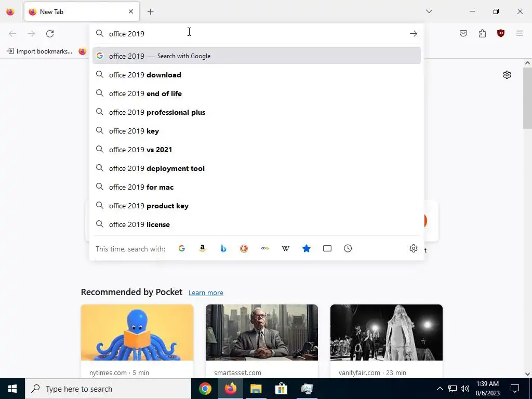
Task: Pick 'office 2019 product key' suggestion
Action: click(x=257, y=206)
